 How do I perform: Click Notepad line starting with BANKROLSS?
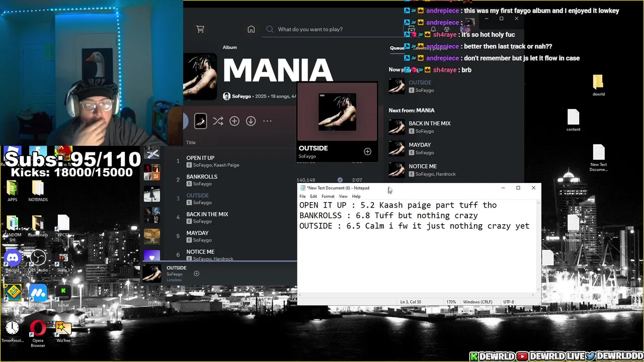point(388,216)
